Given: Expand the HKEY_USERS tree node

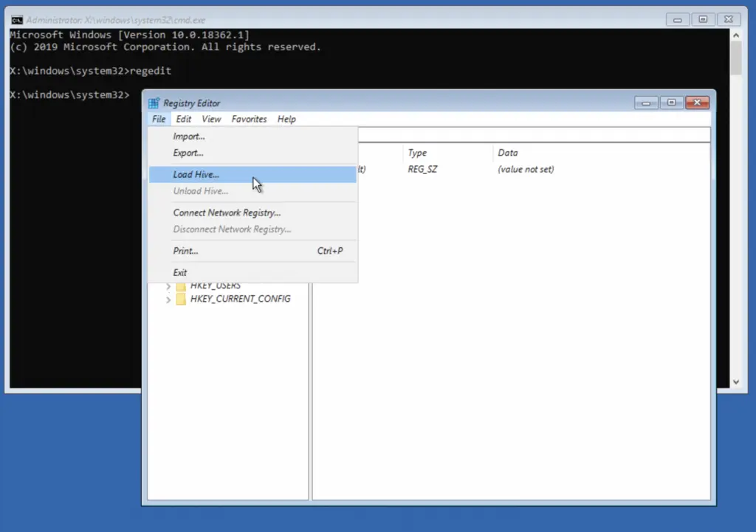Looking at the screenshot, I should click(168, 286).
